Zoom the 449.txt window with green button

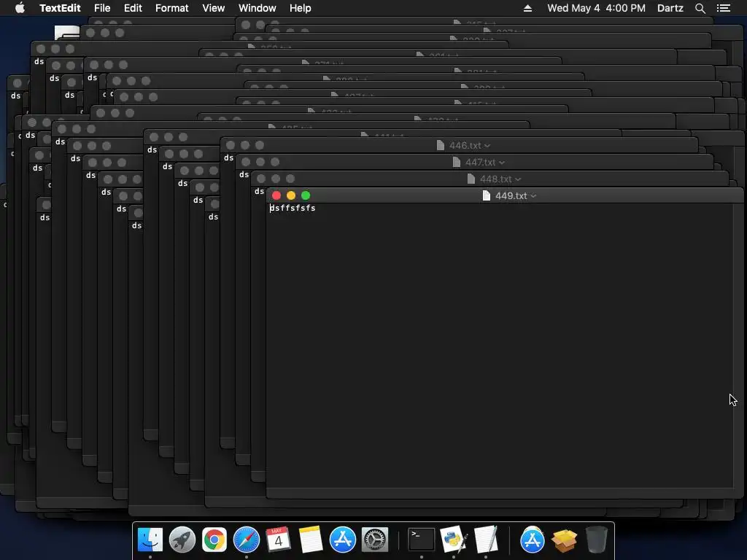[306, 195]
